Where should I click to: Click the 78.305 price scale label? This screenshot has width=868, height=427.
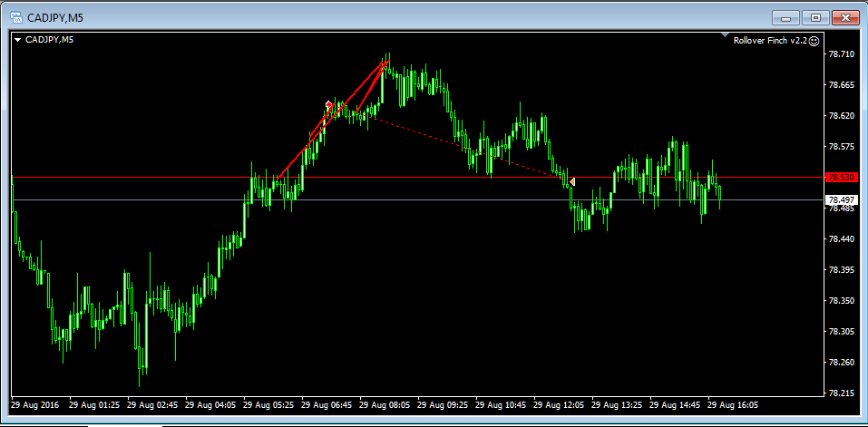[840, 332]
